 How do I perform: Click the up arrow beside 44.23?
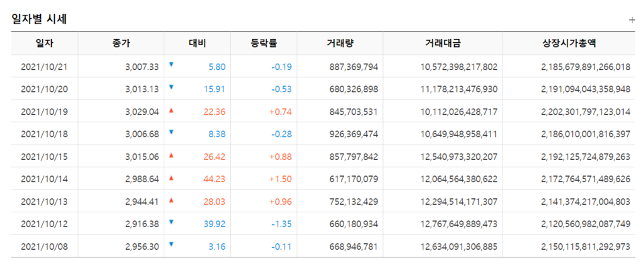click(171, 177)
